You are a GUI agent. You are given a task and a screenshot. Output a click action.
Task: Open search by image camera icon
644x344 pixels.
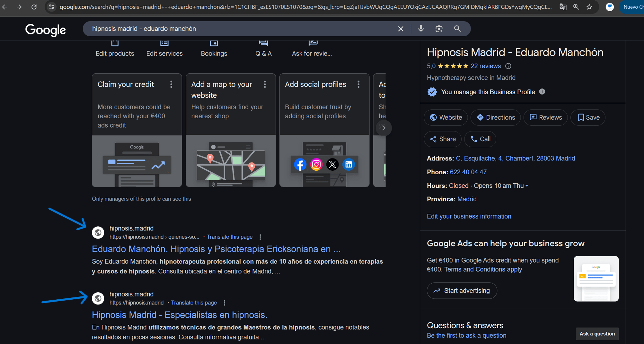(x=439, y=29)
